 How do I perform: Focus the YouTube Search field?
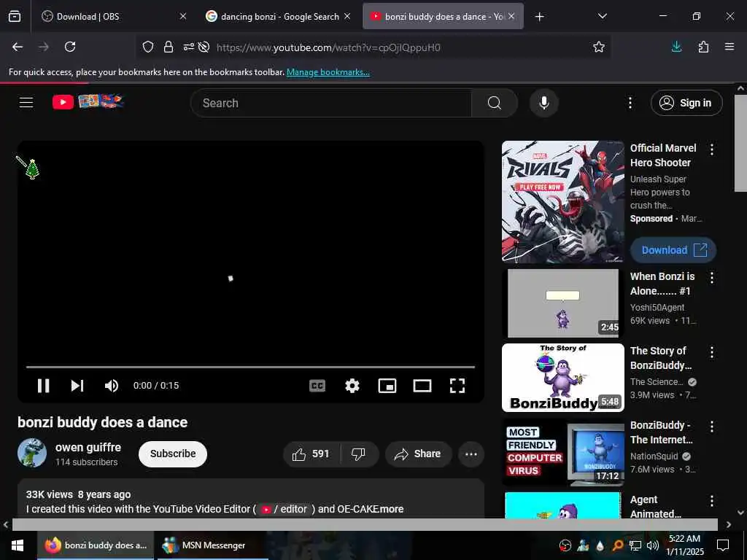(331, 103)
